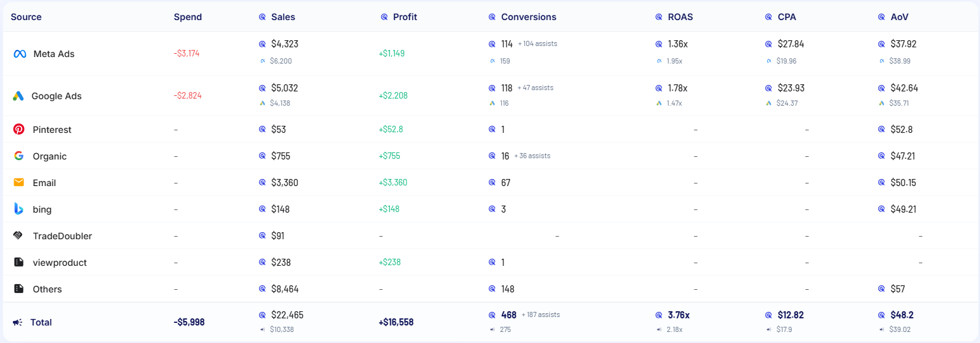Click the AoV column header
This screenshot has height=343, width=980.
(x=898, y=17)
